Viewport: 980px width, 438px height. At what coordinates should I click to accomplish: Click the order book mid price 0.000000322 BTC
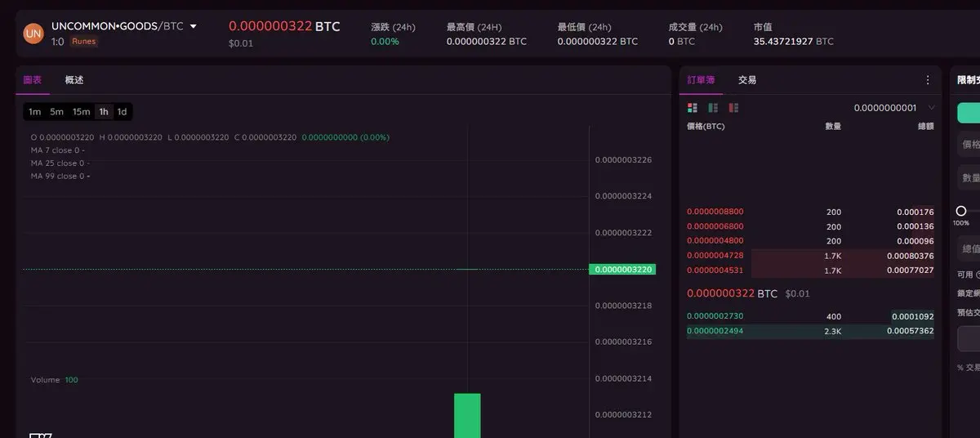coord(732,293)
